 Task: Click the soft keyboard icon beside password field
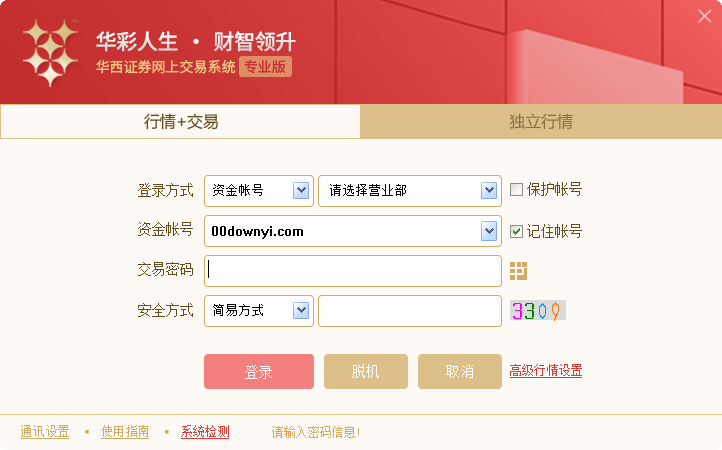tap(518, 271)
